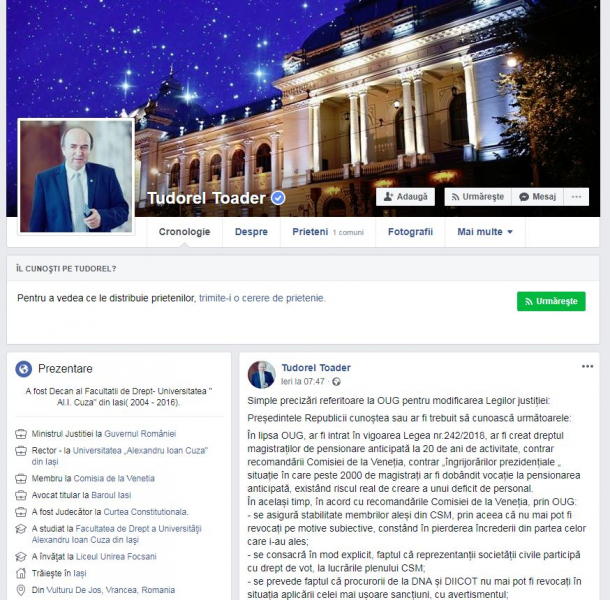The width and height of the screenshot is (610, 600).
Task: Click the verified badge next to Tudorel Toader
Action: 278,198
